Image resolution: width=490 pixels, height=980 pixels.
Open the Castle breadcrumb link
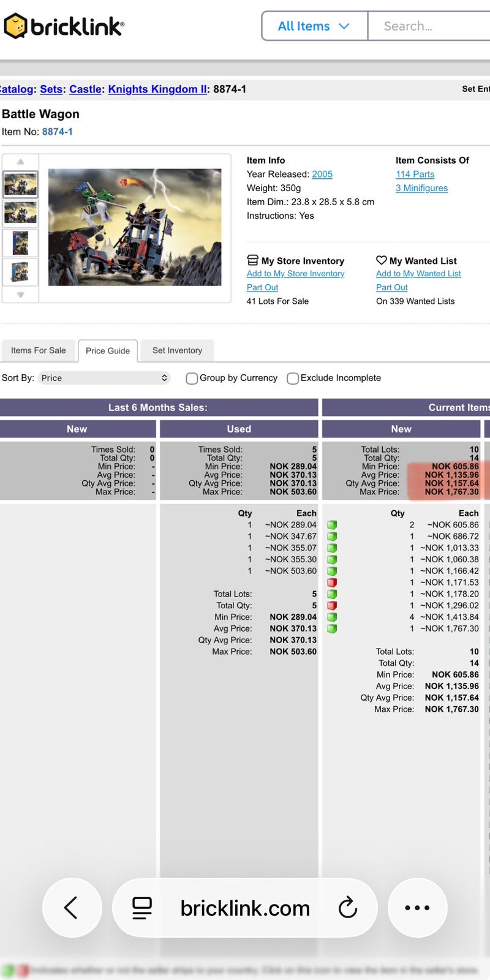click(x=85, y=89)
